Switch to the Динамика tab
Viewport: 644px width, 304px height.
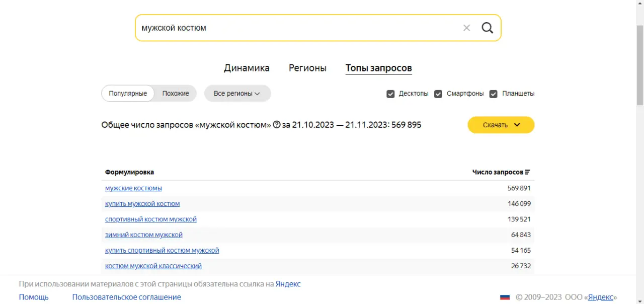[247, 68]
